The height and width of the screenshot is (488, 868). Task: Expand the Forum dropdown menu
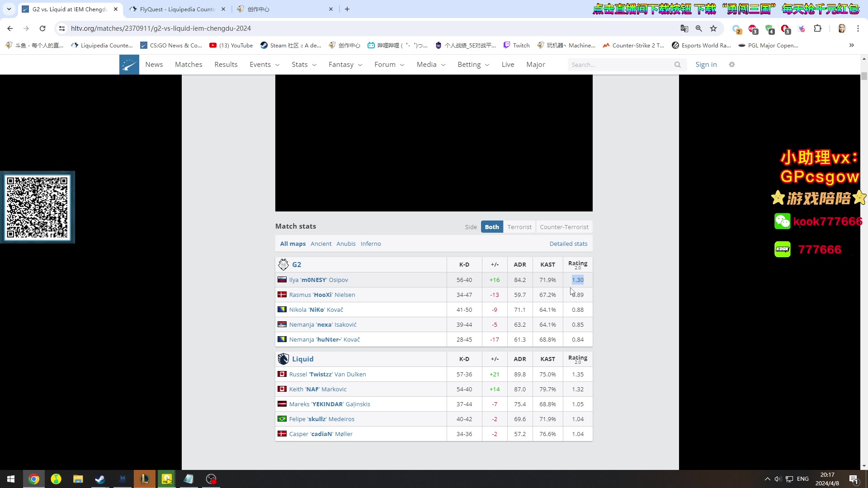(x=389, y=65)
